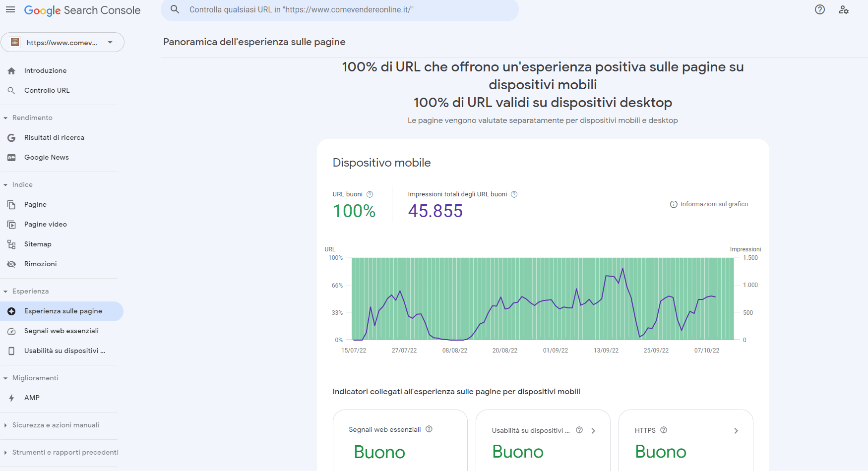868x471 pixels.
Task: Click help icon next to Impressioni totali
Action: [514, 194]
